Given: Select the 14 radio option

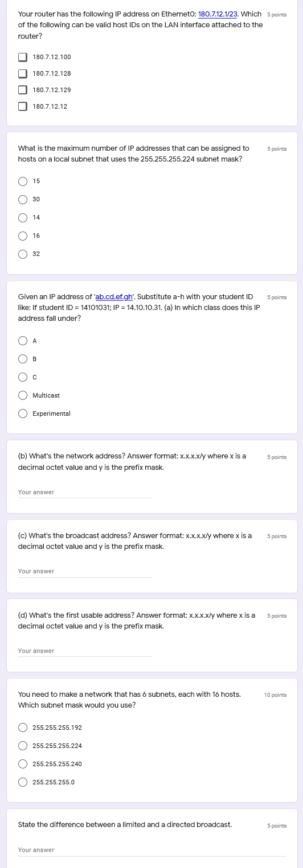Looking at the screenshot, I should [x=23, y=217].
